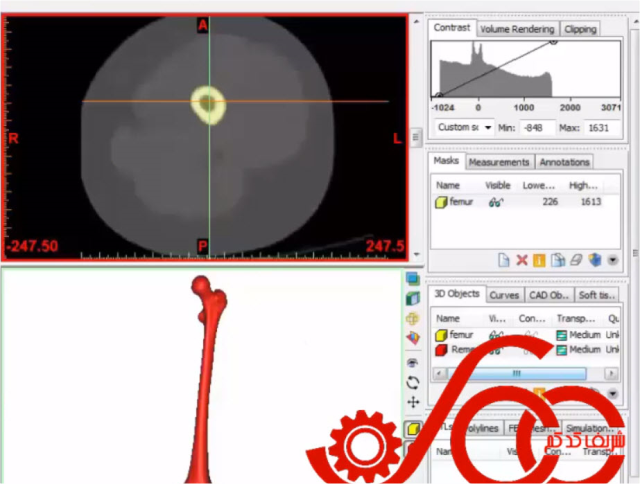Toggle femur mask visibility glasses
The width and height of the screenshot is (640, 484).
tap(496, 202)
